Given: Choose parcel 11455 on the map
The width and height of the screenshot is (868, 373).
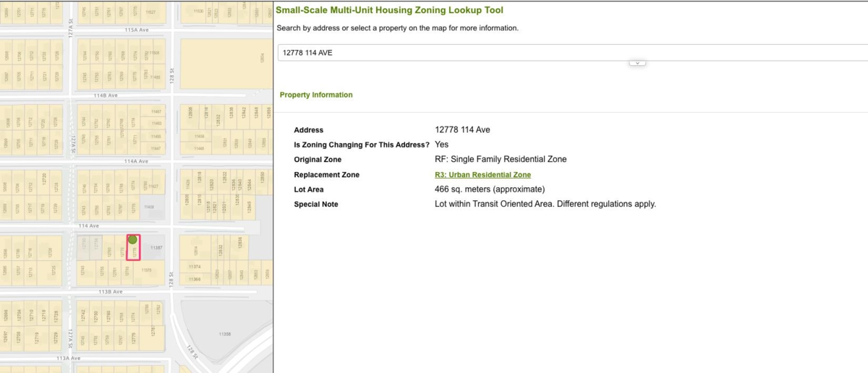Looking at the screenshot, I should [156, 136].
